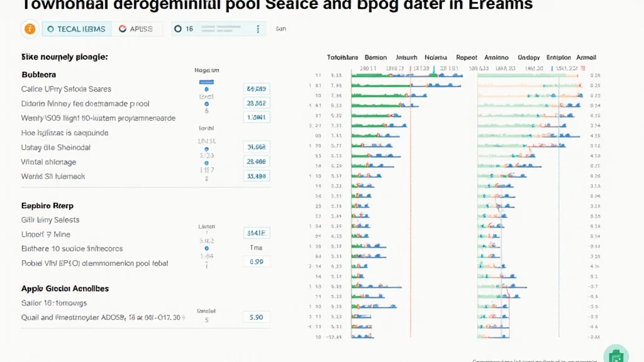Select radio dot for Ustay dile Sheinodal row
This screenshot has width=644, height=362.
coord(206,148)
